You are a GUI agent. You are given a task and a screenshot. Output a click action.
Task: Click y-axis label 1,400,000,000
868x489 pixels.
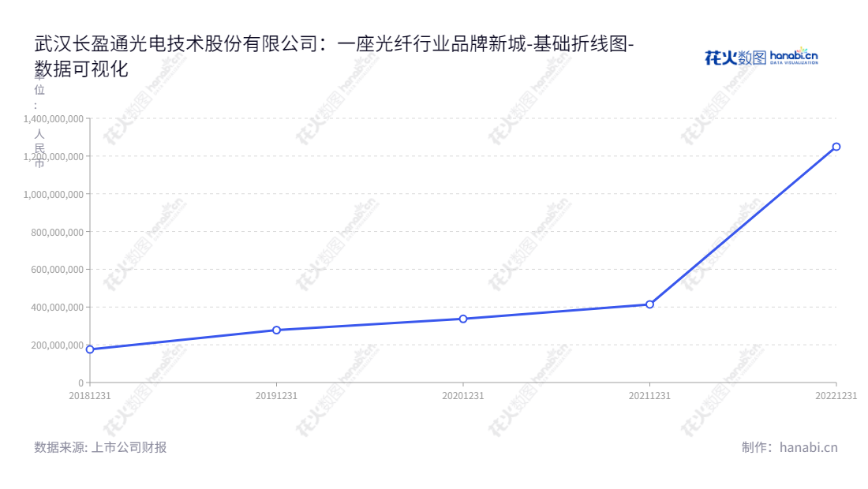pyautogui.click(x=54, y=119)
